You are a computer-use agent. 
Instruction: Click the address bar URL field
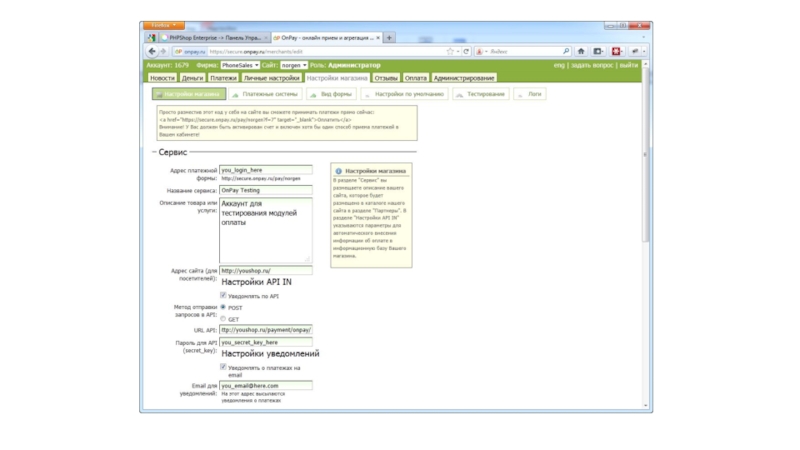[x=327, y=52]
